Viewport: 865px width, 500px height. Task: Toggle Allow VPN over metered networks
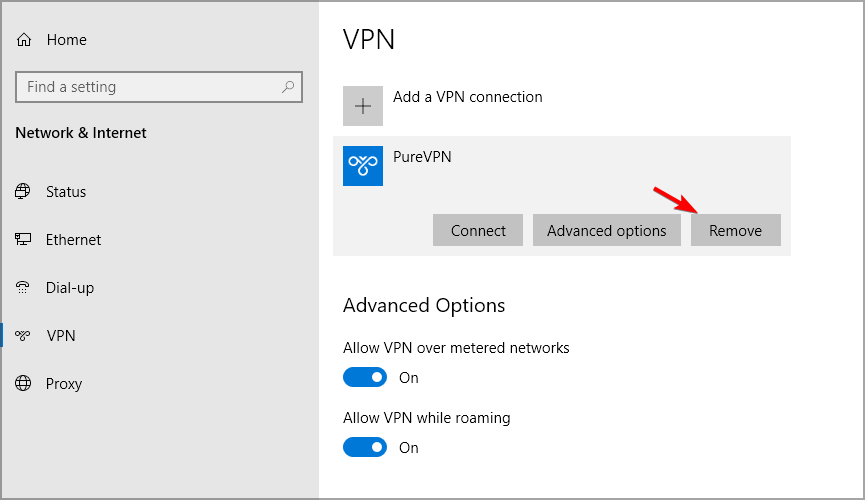point(365,377)
